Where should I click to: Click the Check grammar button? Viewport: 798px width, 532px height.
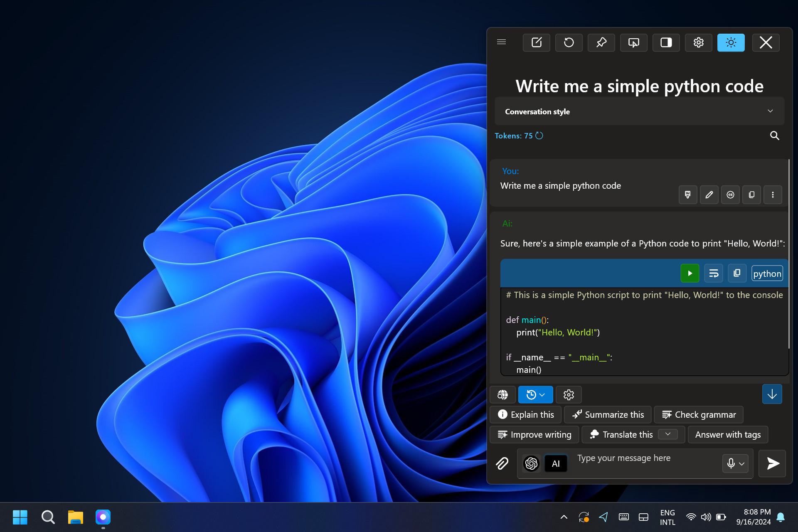[x=699, y=414]
